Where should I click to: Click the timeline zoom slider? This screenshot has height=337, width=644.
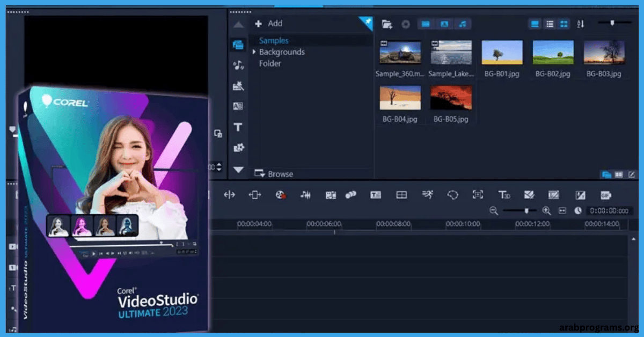(x=520, y=211)
